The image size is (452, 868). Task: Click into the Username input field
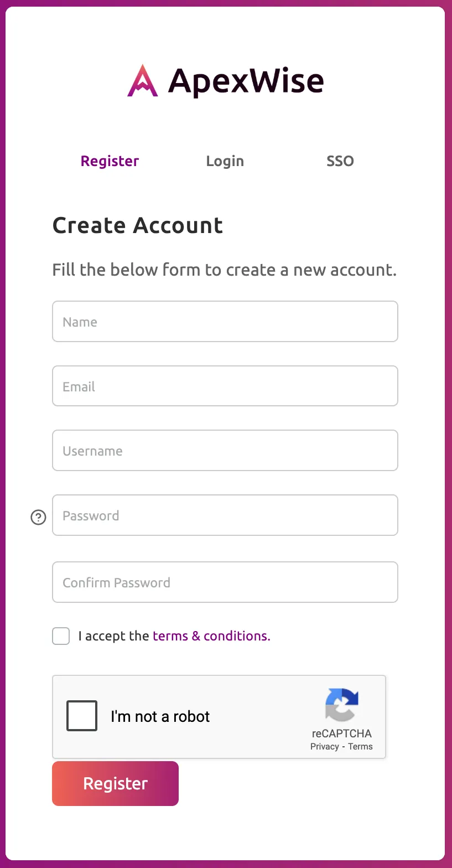tap(225, 450)
